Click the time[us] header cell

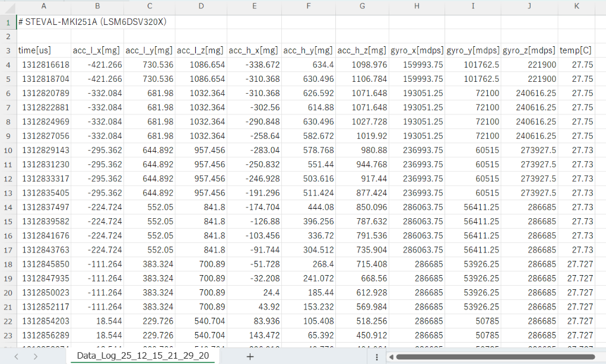pyautogui.click(x=44, y=50)
